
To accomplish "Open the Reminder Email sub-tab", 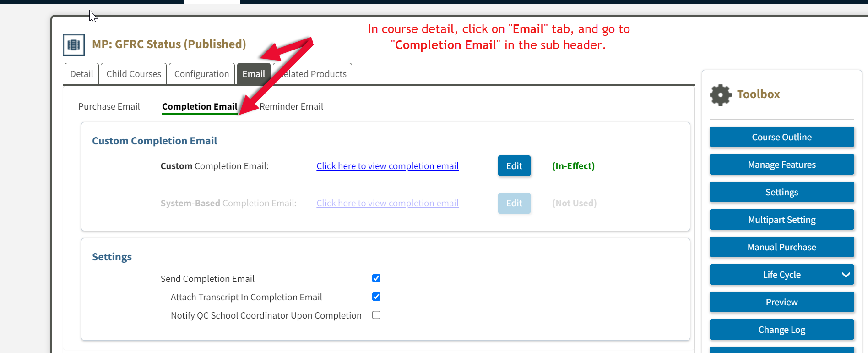I will pyautogui.click(x=291, y=106).
